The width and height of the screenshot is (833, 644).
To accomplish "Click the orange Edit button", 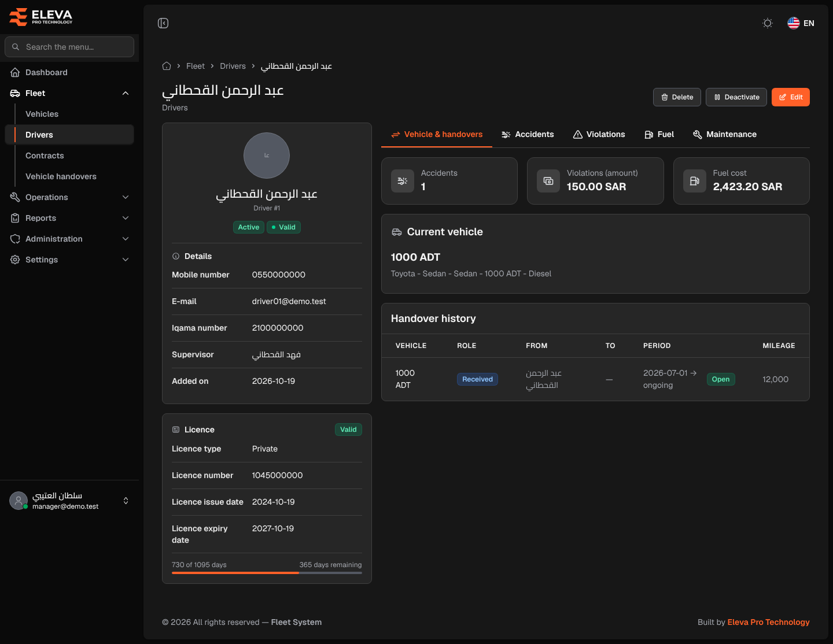I will coord(791,97).
